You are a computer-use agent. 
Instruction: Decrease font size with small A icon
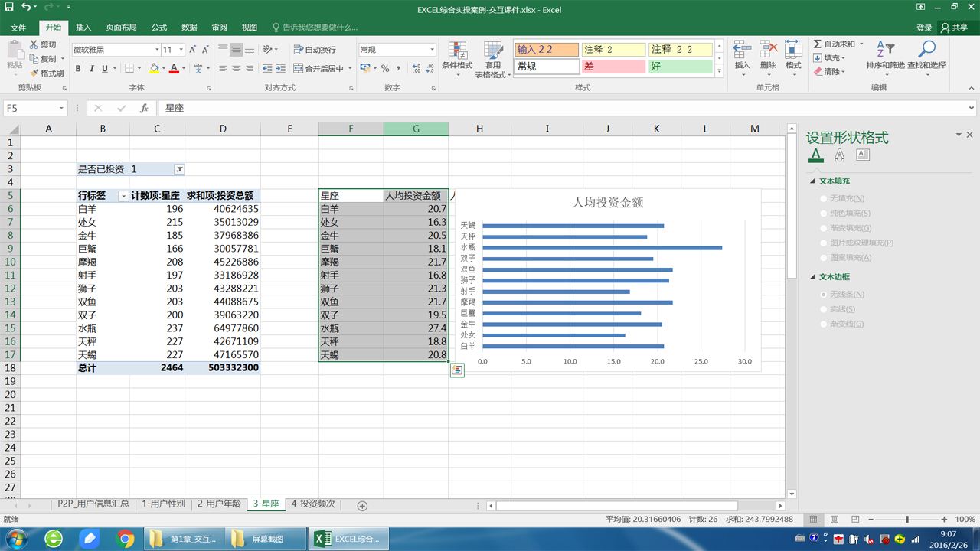coord(205,50)
